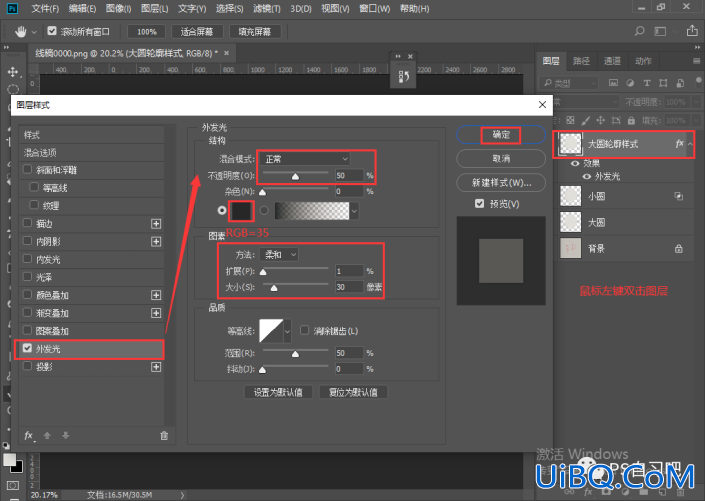This screenshot has width=705, height=501.
Task: Filter layers by type (T) icon
Action: [647, 83]
